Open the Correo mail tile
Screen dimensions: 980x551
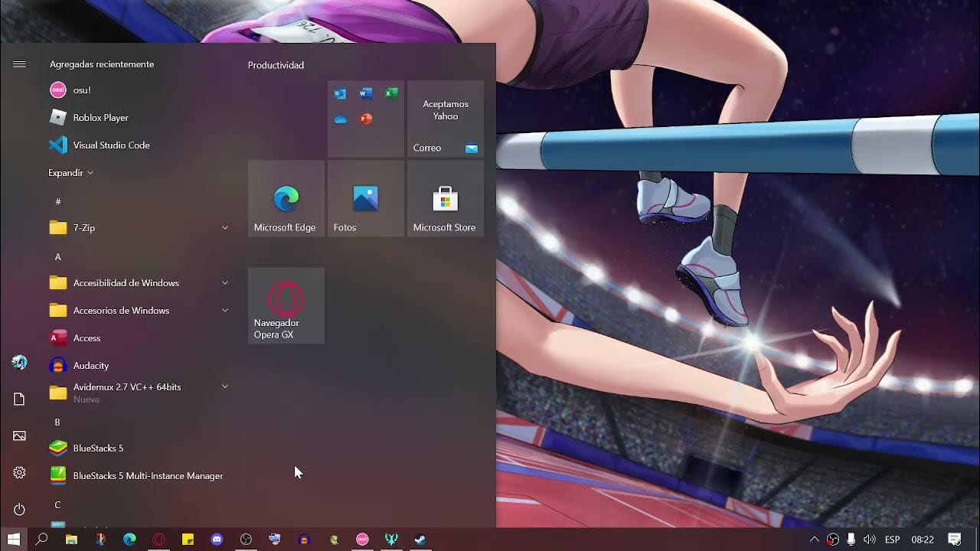446,119
